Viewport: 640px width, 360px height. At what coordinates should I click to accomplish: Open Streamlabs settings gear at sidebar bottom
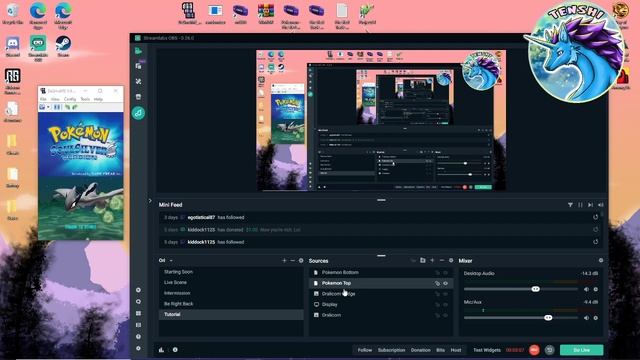(x=138, y=348)
